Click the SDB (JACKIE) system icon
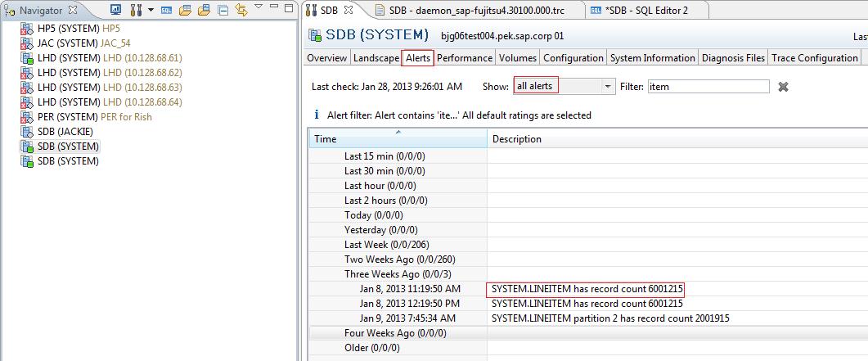 pos(27,132)
